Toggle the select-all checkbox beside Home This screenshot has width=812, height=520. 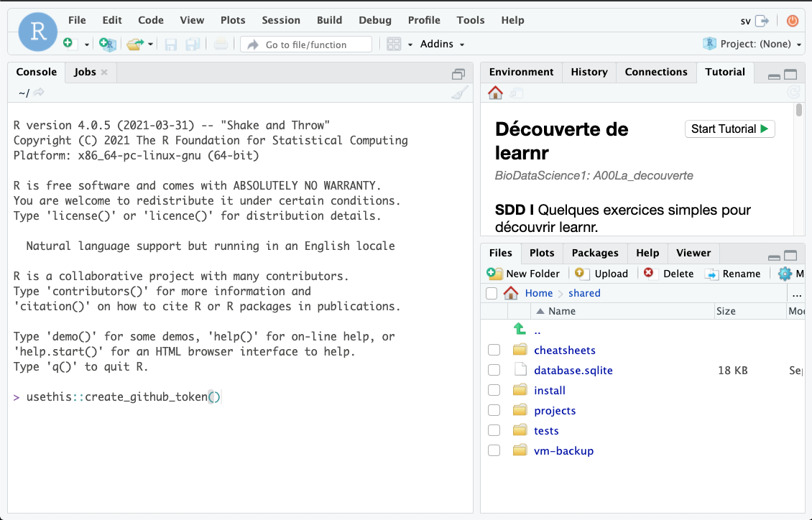tap(492, 293)
